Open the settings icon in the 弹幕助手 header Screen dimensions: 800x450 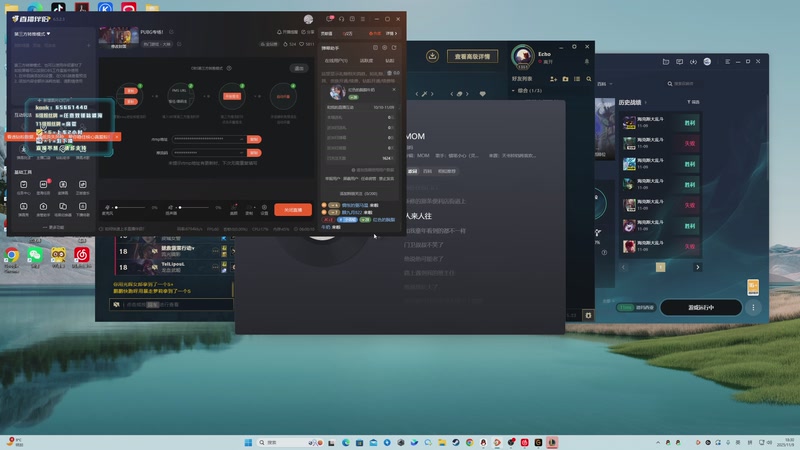[385, 47]
